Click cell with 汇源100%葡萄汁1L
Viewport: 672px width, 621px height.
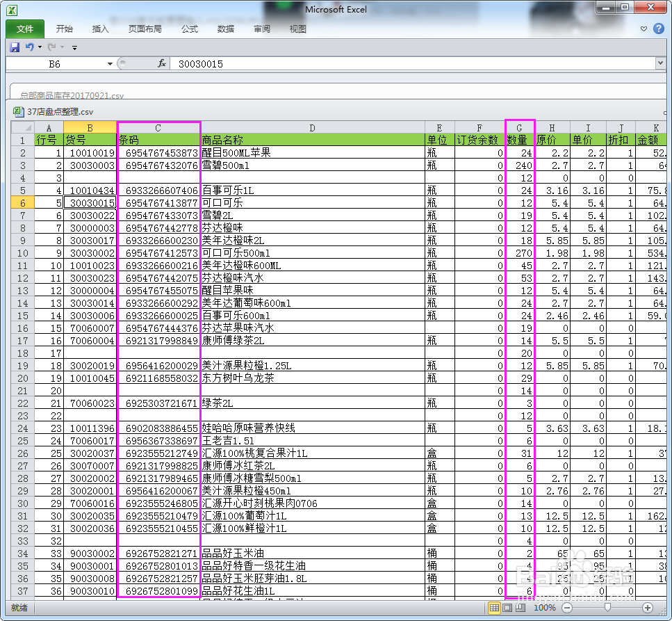tap(313, 516)
